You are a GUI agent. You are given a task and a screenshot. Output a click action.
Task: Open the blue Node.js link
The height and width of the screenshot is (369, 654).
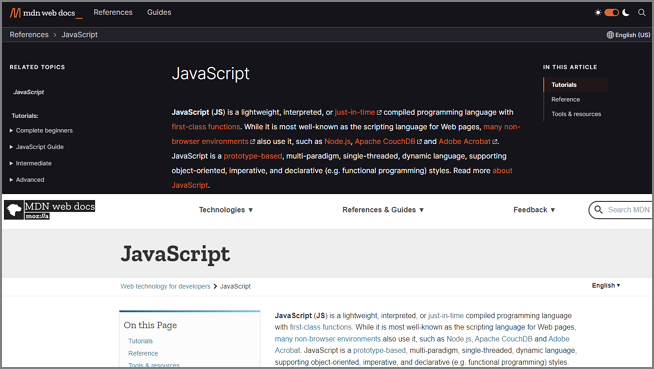tap(459, 339)
